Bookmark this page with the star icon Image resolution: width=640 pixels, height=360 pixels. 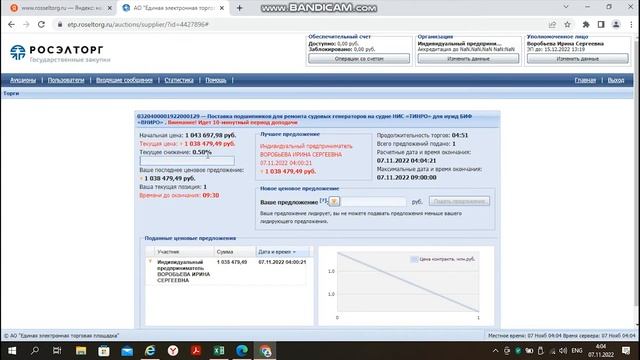click(x=567, y=24)
